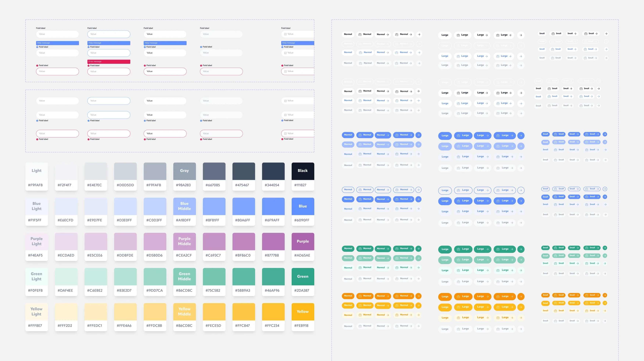The width and height of the screenshot is (644, 361).
Task: Select the Blue #6090FF swatch
Action: click(303, 212)
